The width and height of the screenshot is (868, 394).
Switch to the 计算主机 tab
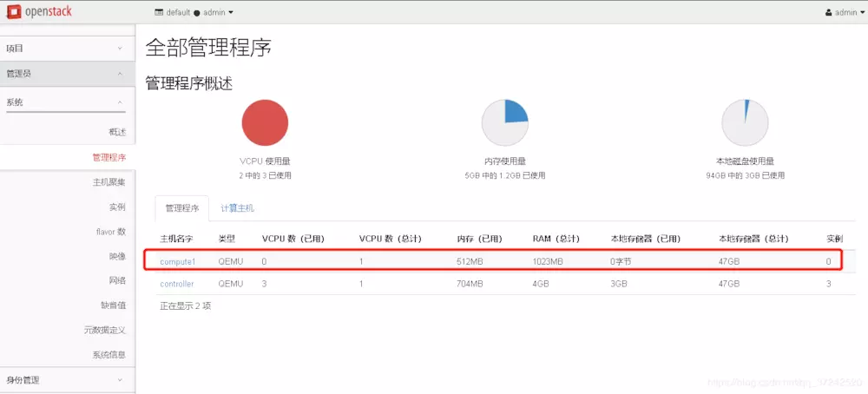238,208
